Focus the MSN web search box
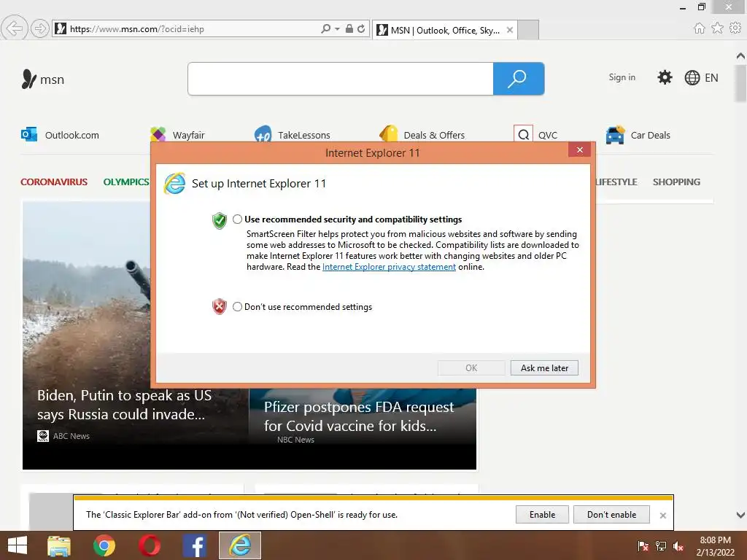 [341, 79]
